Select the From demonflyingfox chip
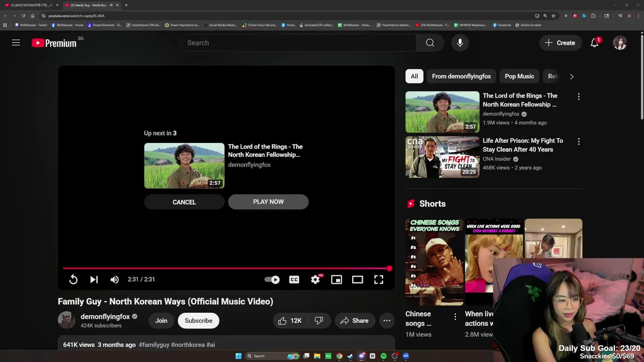Image resolution: width=644 pixels, height=362 pixels. (x=461, y=76)
